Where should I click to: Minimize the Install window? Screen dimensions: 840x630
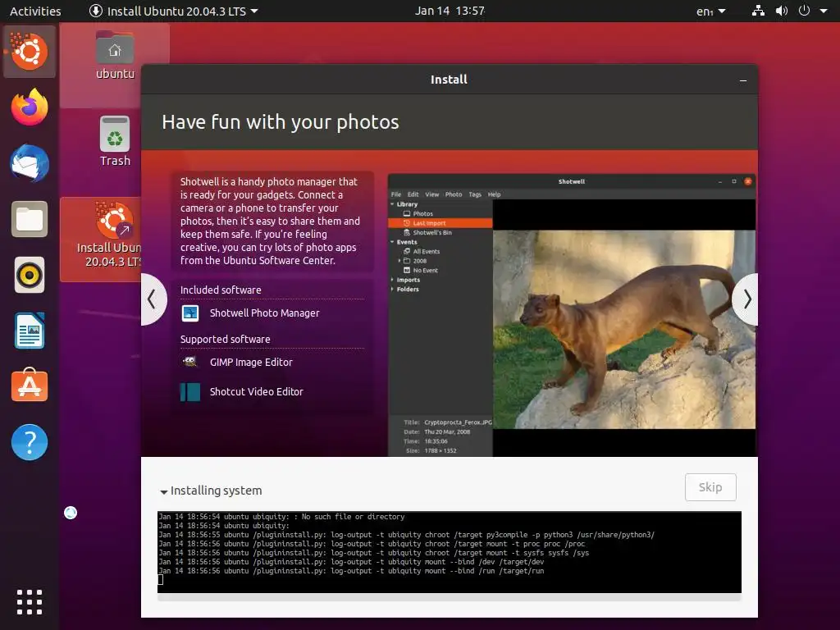[743, 80]
